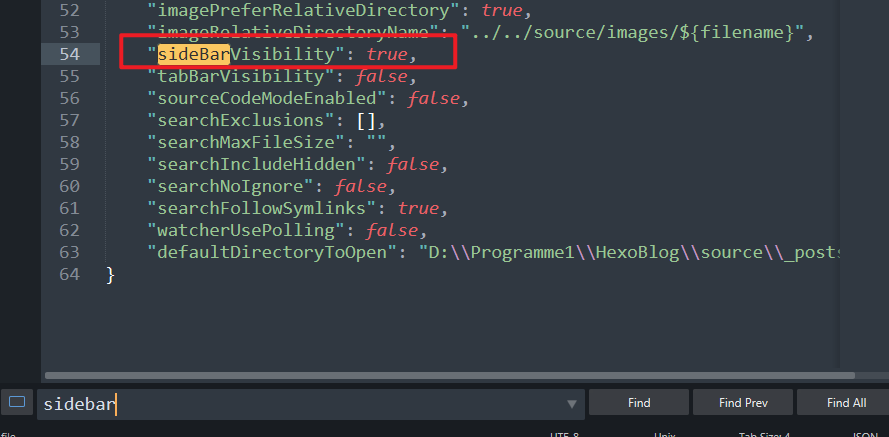The image size is (889, 437).
Task: Click line number 54 in the gutter
Action: (68, 53)
